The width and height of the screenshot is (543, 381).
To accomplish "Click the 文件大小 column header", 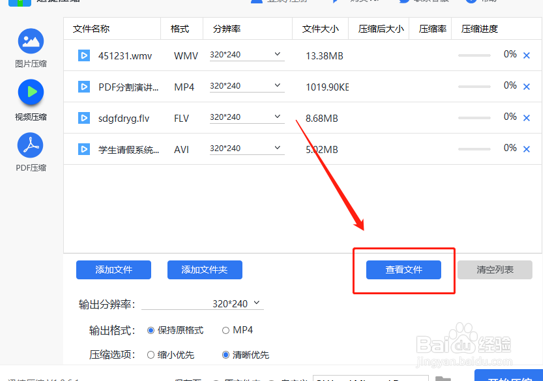I will point(320,29).
